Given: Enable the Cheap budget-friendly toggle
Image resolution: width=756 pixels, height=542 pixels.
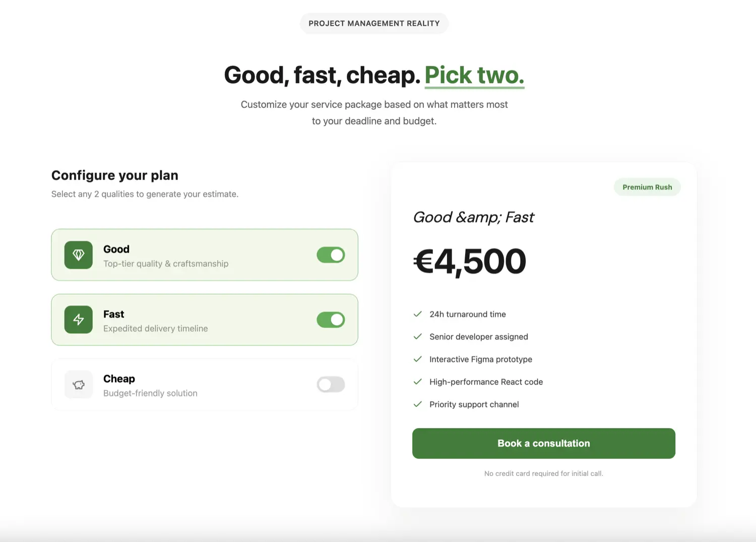Looking at the screenshot, I should pos(331,384).
